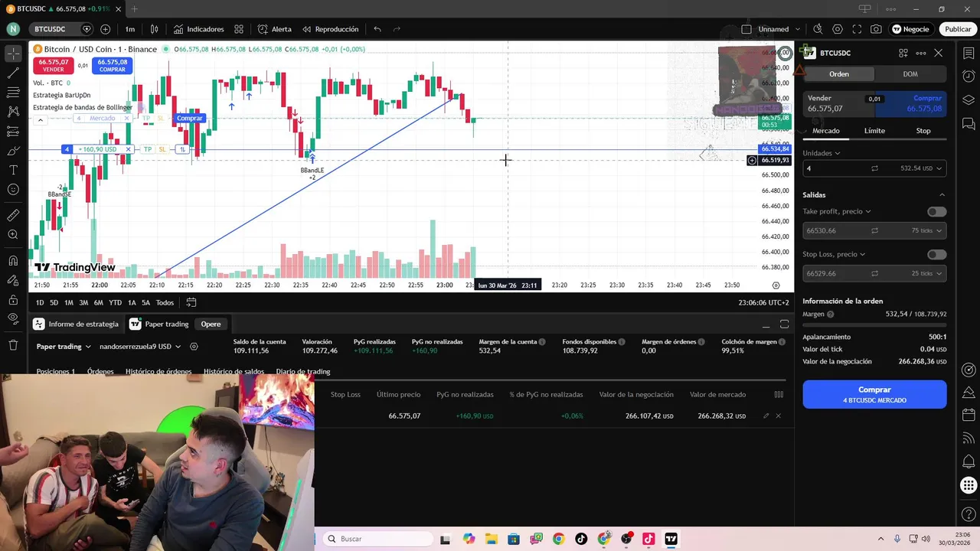Image resolution: width=980 pixels, height=551 pixels.
Task: Switch to the DOM tab
Action: point(910,74)
